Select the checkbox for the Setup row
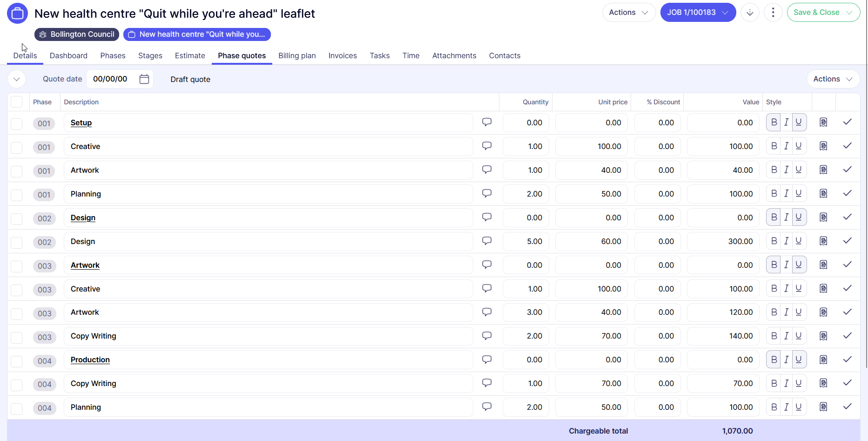Image resolution: width=868 pixels, height=441 pixels. coord(17,123)
